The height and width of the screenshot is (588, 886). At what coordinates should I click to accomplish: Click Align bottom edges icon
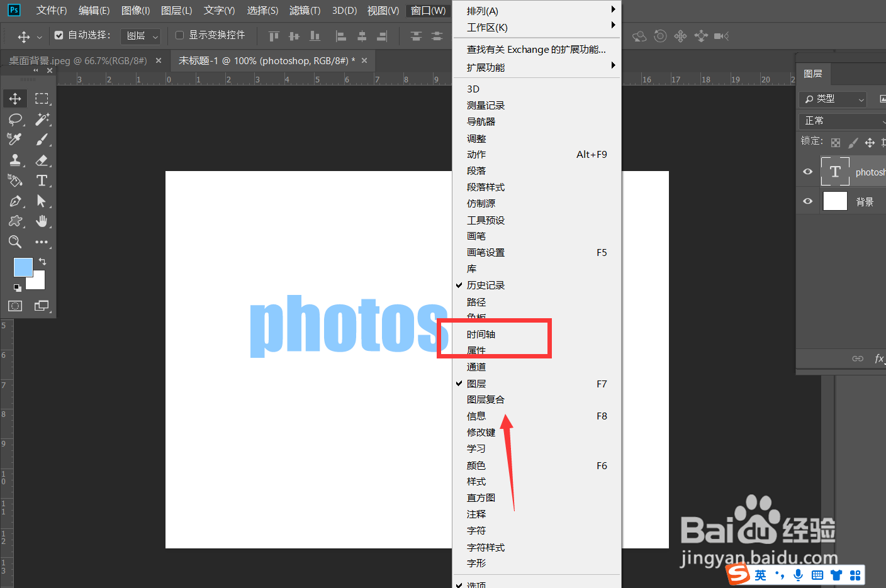[x=315, y=36]
